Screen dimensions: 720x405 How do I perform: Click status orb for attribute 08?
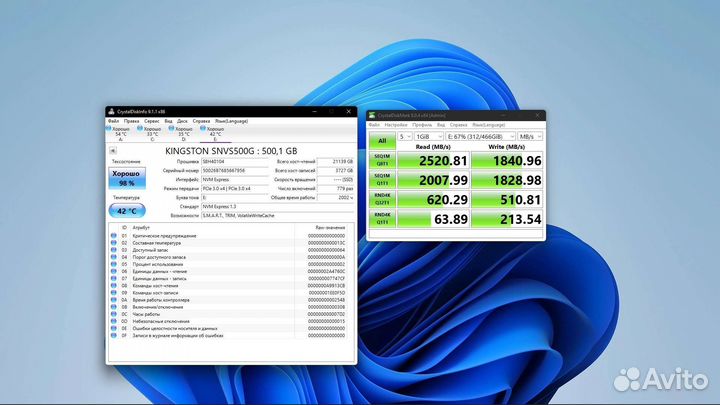point(114,286)
